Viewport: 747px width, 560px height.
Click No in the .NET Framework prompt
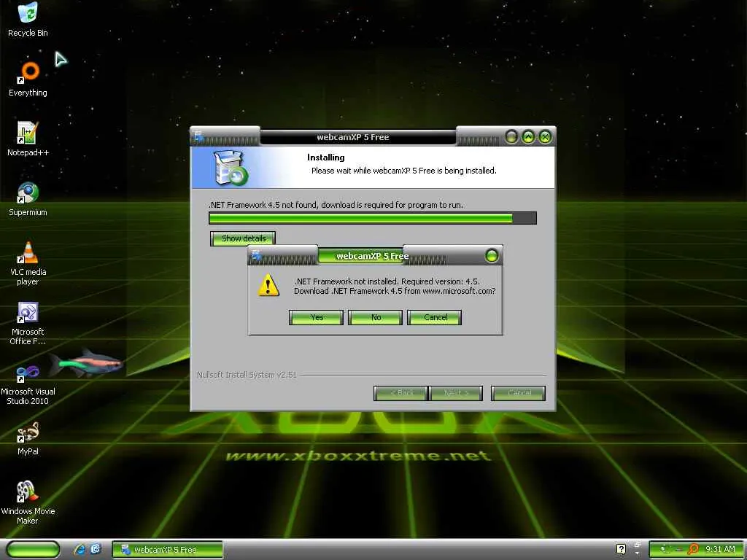[x=376, y=318]
